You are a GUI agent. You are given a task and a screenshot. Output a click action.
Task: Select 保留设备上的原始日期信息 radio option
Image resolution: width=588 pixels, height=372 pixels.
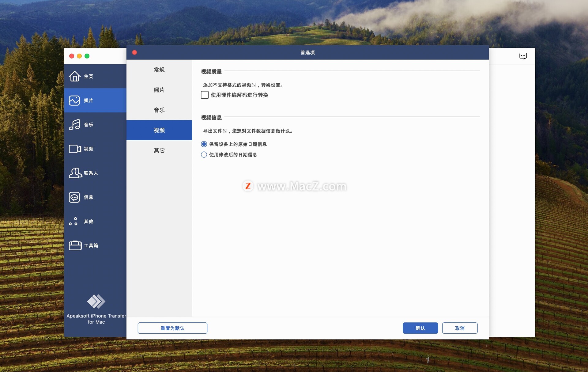(204, 144)
